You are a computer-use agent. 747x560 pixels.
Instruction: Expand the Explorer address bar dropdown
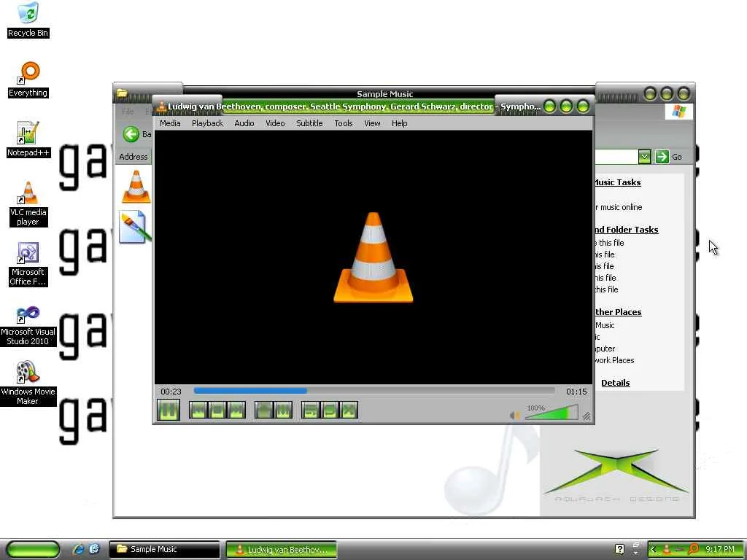click(x=644, y=157)
